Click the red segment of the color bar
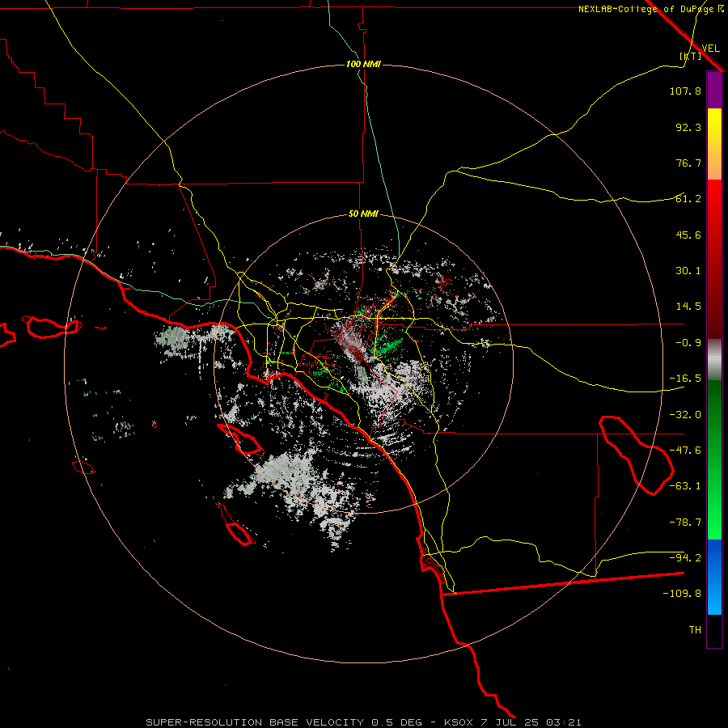Screen dimensions: 728x728 (x=714, y=259)
